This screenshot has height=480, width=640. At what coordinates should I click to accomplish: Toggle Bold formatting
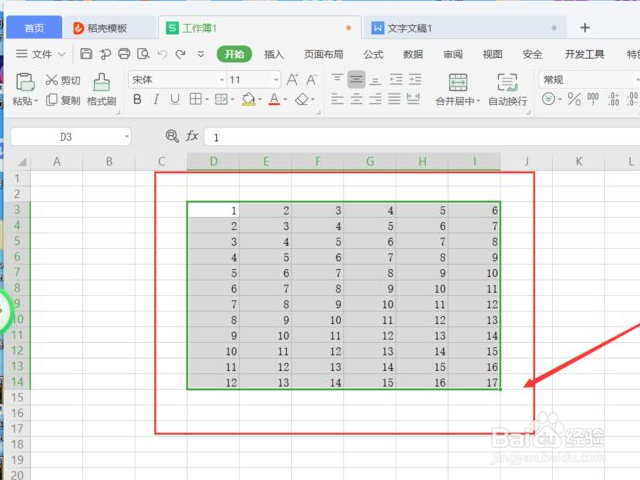(138, 99)
